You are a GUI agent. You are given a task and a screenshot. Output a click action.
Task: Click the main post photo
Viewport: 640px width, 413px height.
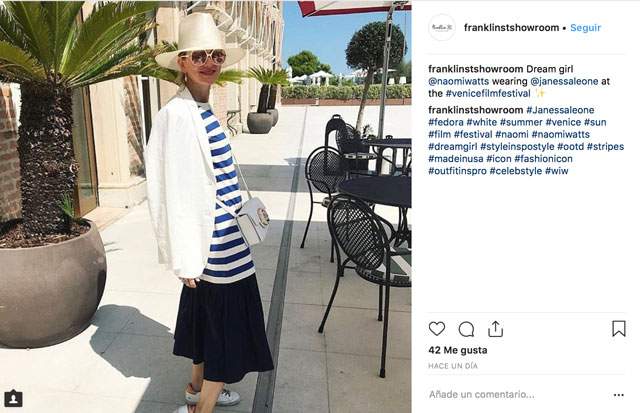click(x=206, y=206)
